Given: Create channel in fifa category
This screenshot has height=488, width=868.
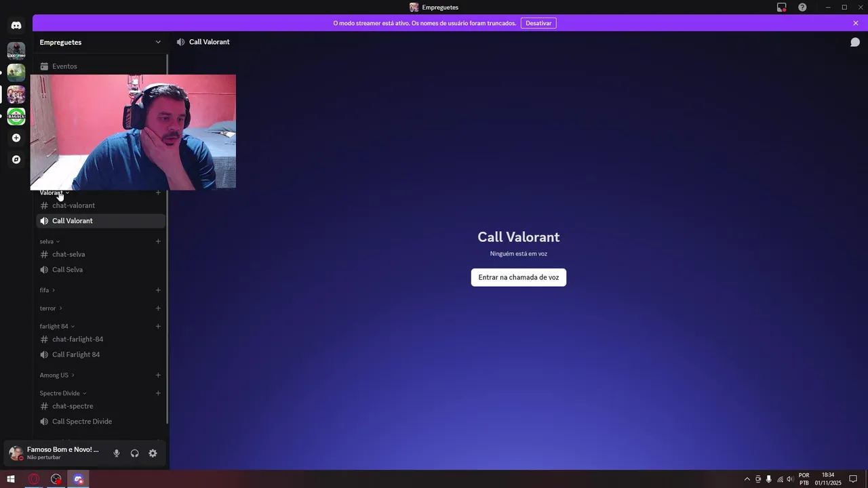Looking at the screenshot, I should (158, 290).
